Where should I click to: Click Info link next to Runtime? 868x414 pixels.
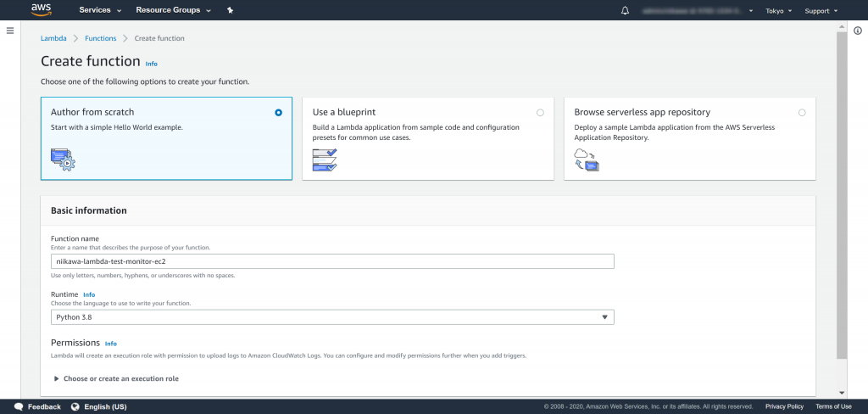point(89,295)
